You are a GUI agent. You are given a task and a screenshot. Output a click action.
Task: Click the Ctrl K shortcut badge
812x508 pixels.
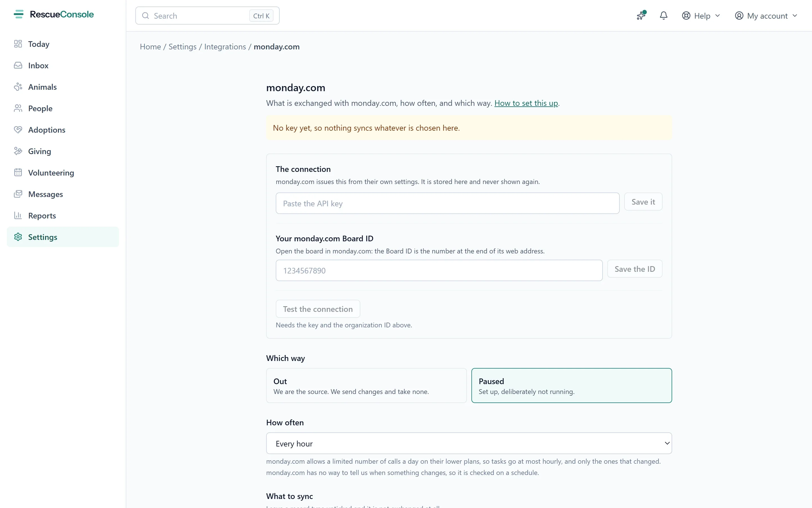[x=261, y=16]
